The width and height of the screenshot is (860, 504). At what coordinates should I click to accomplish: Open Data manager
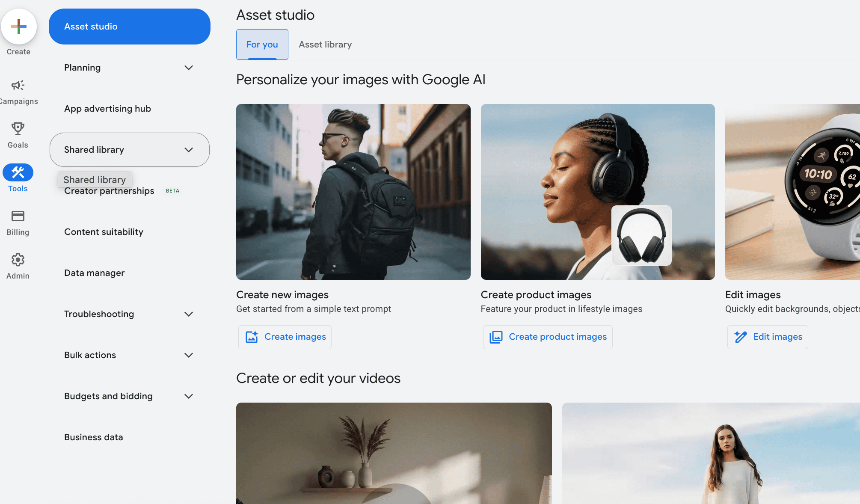click(x=94, y=273)
